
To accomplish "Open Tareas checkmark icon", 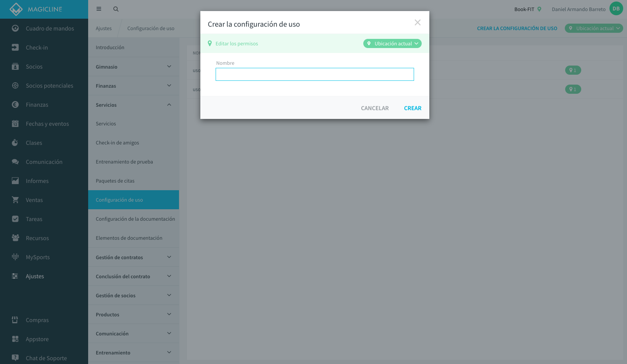I will click(15, 219).
